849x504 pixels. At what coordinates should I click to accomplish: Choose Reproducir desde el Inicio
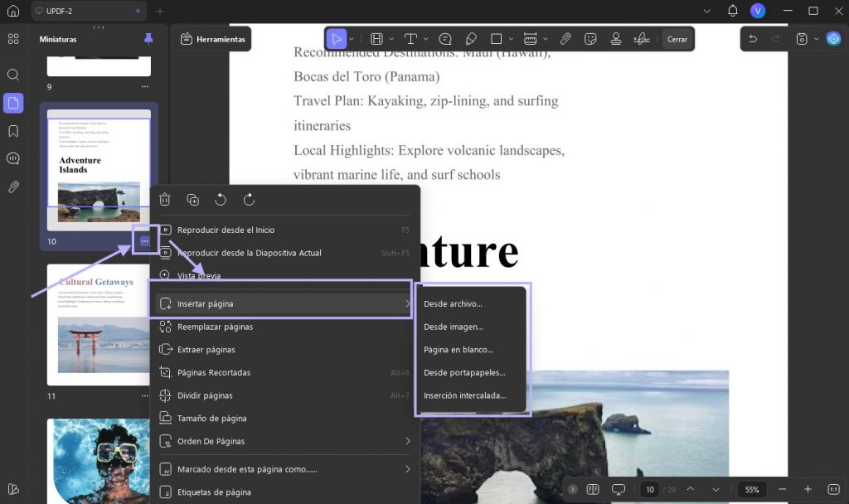(285, 230)
